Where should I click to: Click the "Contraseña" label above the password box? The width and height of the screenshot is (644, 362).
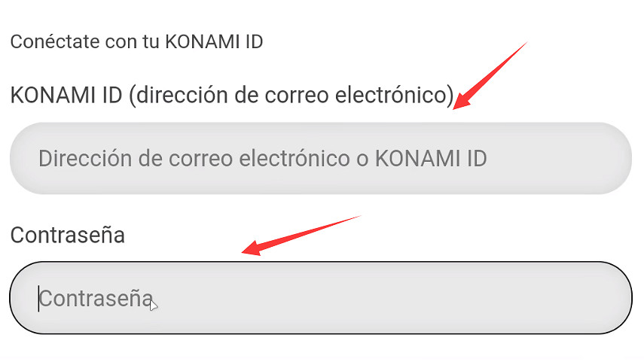67,235
